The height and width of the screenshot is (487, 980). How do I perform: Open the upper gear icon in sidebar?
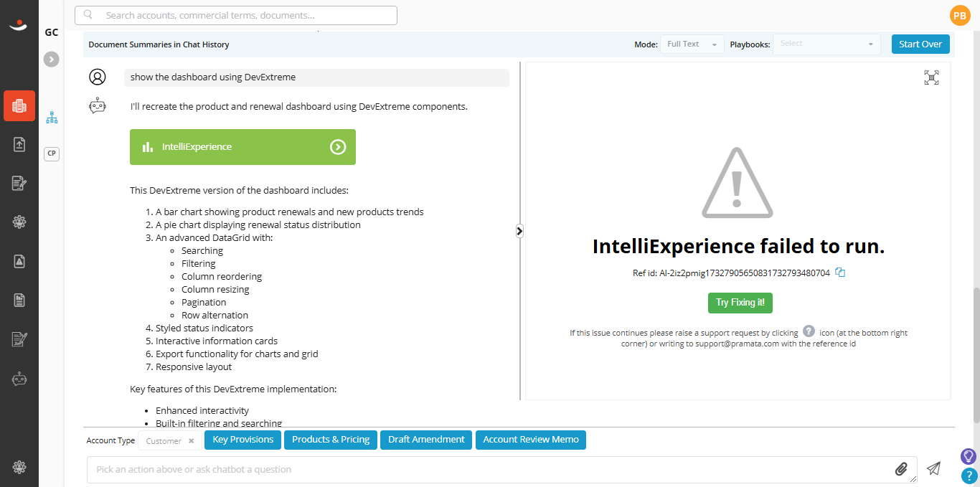click(x=19, y=222)
